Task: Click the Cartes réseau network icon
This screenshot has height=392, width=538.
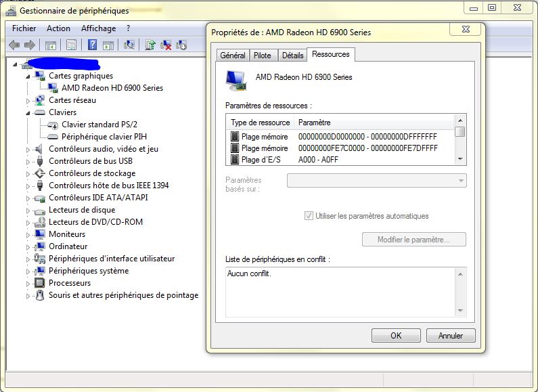Action: [39, 100]
